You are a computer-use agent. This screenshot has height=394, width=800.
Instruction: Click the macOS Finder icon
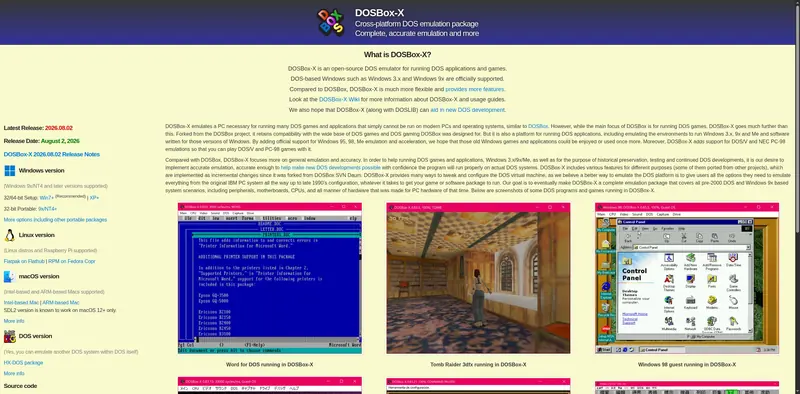coord(9,277)
